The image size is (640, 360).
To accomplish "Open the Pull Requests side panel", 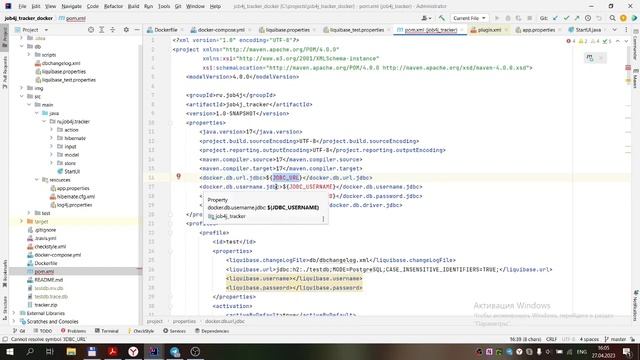I will [5, 72].
